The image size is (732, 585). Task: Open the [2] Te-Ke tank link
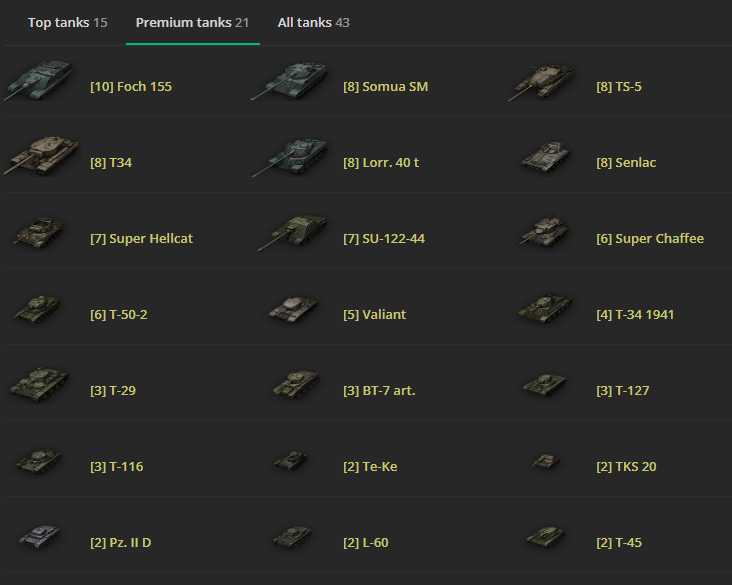(x=370, y=466)
